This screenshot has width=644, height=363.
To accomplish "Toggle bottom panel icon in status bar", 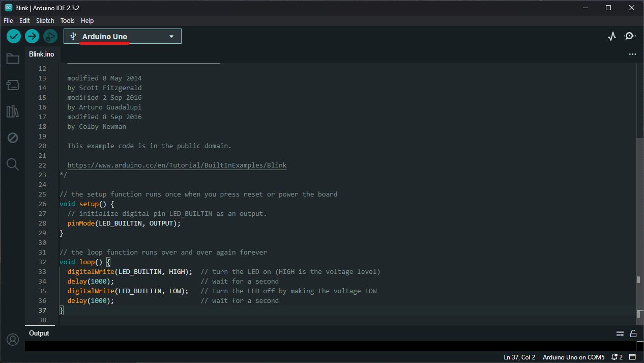I will pos(633,357).
